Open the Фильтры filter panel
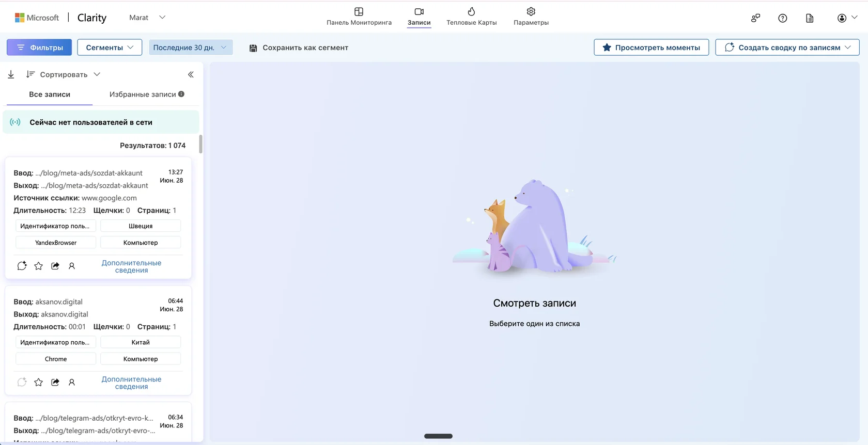Screen dimensions: 868x445 [39, 47]
